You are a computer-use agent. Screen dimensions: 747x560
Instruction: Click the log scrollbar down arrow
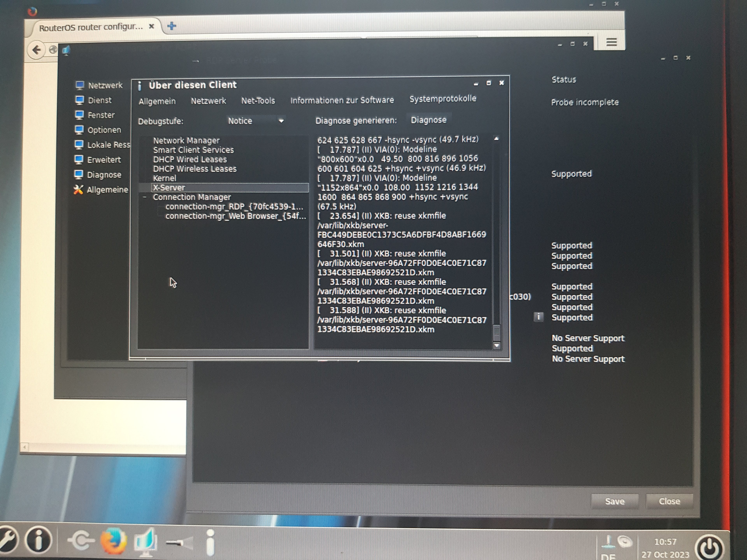click(496, 345)
